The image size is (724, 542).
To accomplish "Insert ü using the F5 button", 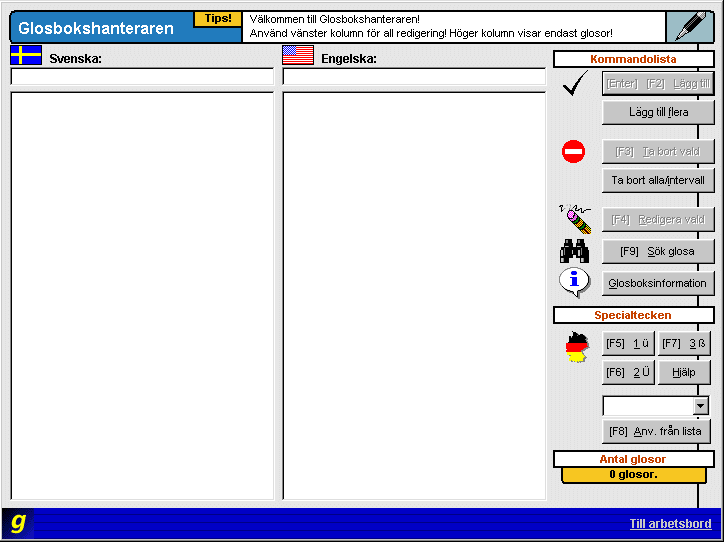I will tap(628, 344).
